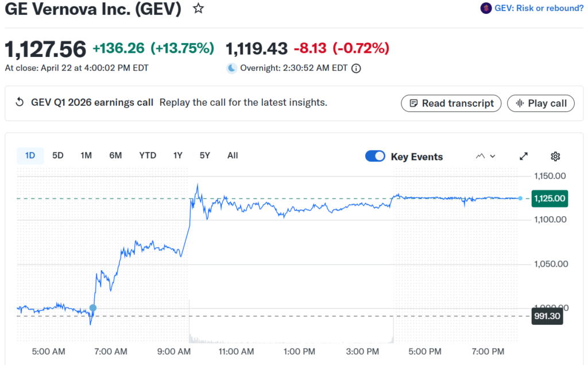Click the overnight info circle icon
The height and width of the screenshot is (365, 588).
(x=356, y=68)
